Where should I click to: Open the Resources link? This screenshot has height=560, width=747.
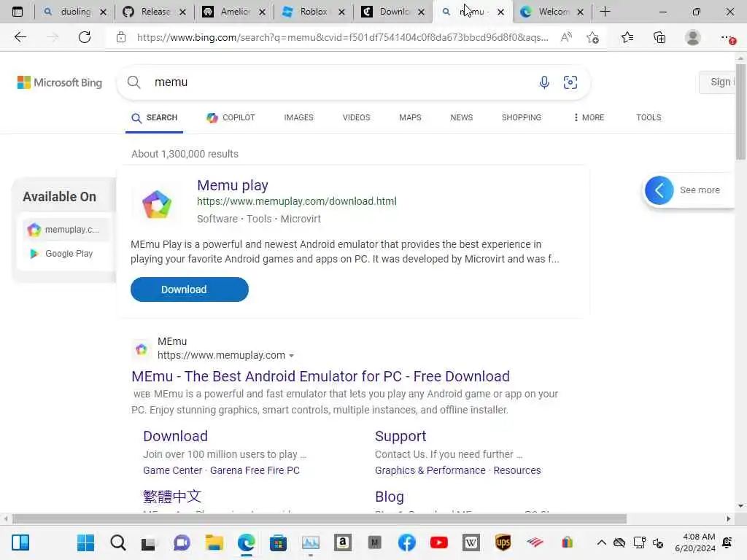[x=517, y=470]
